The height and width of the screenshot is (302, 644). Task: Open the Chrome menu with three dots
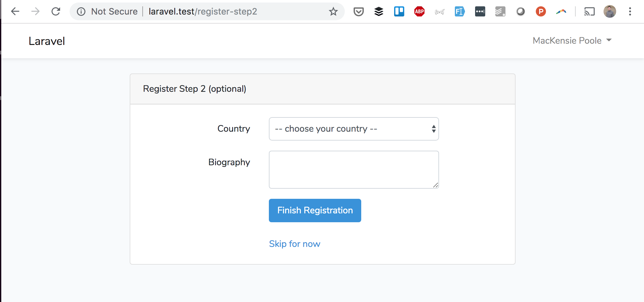630,11
